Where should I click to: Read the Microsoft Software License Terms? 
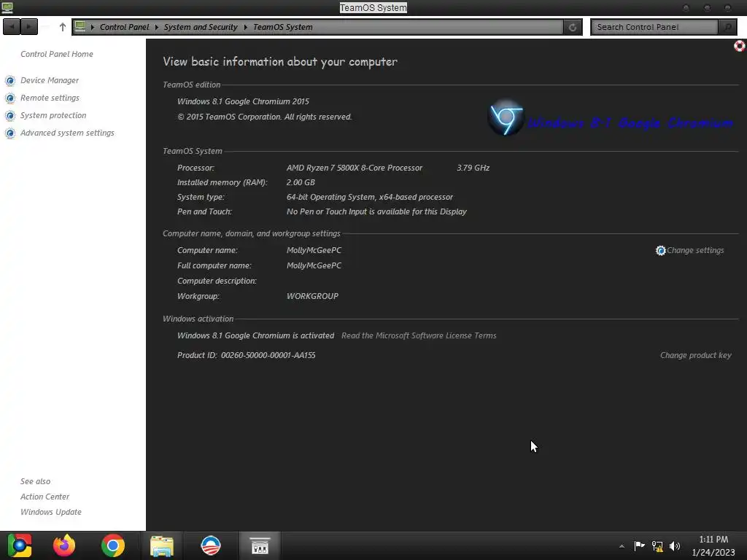pos(419,335)
